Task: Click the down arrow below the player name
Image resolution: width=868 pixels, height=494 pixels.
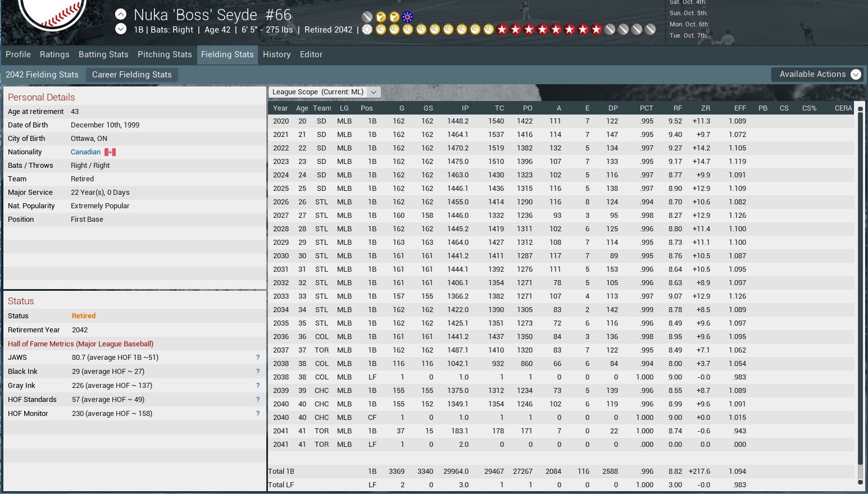Action: (121, 29)
